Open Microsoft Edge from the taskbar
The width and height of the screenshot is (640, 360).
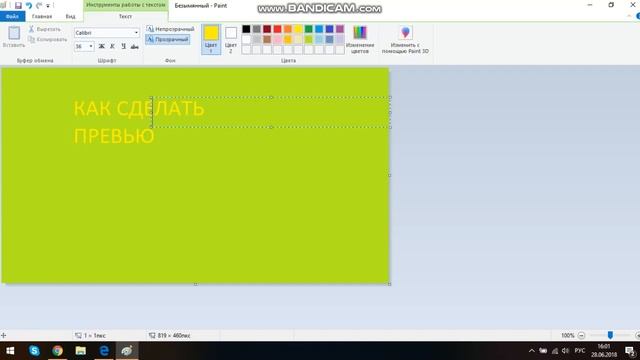104,351
